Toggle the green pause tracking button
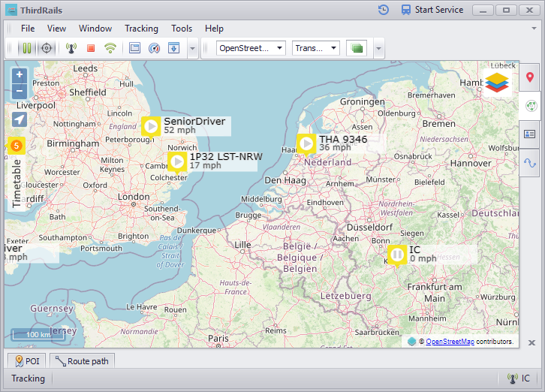545x392 pixels. pyautogui.click(x=27, y=48)
